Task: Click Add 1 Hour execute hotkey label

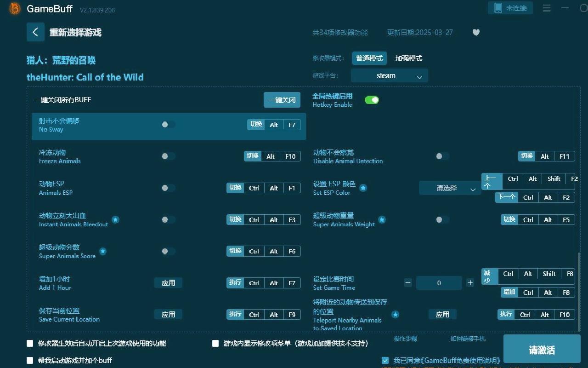Action: click(x=235, y=282)
